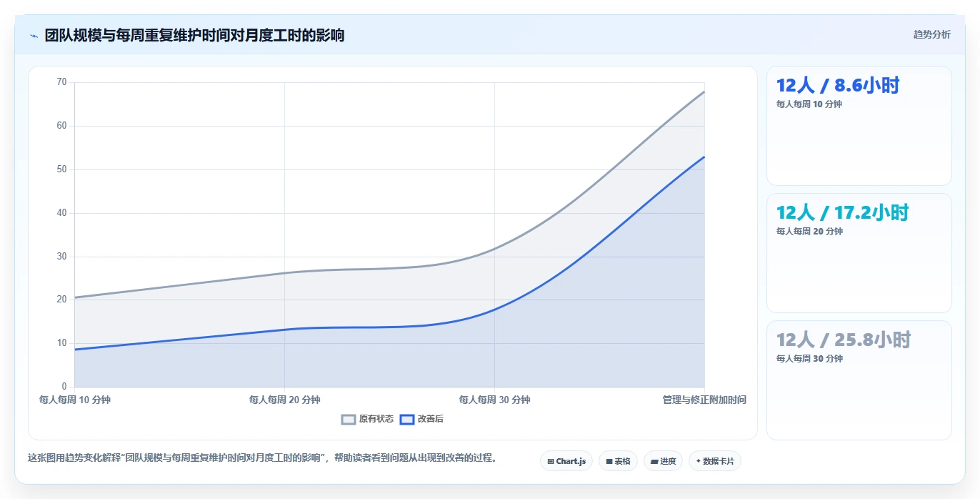Click 每人每周 20 分钟 subtitle in second card
980x499 pixels.
[809, 232]
